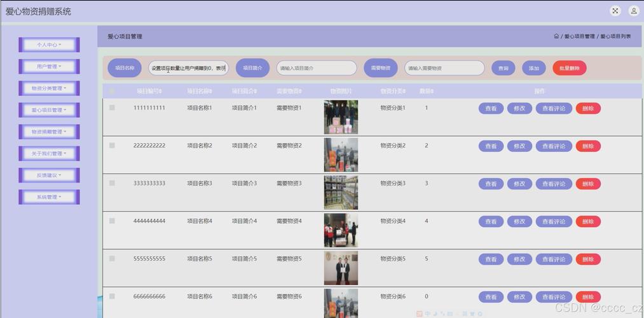The image size is (644, 318).
Task: Click 修改 for 项目名称6 row
Action: [519, 297]
